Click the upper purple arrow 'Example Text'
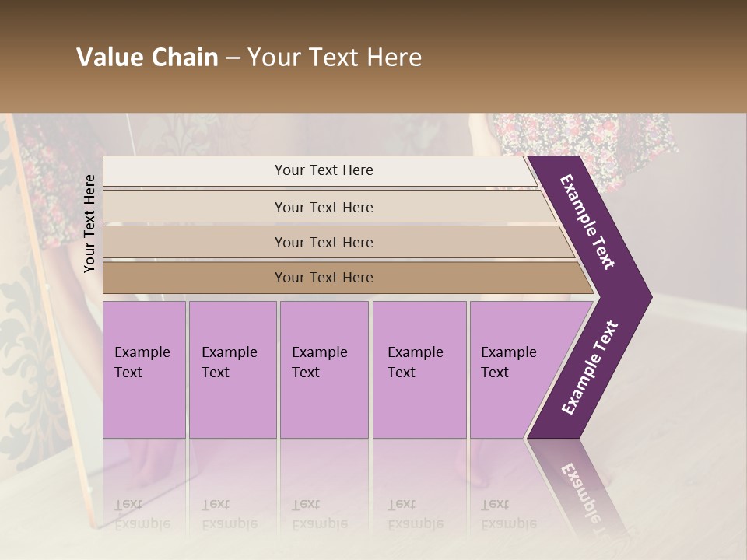 (587, 222)
